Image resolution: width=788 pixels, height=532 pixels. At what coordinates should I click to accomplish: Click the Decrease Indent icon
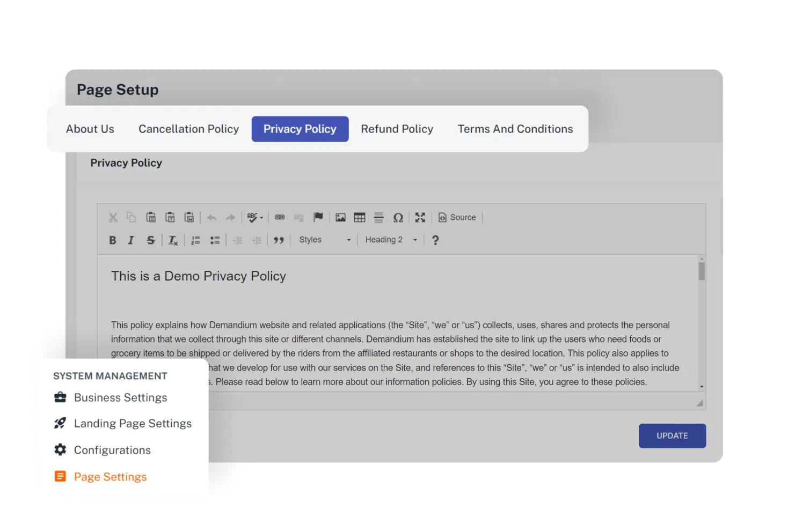coord(237,240)
